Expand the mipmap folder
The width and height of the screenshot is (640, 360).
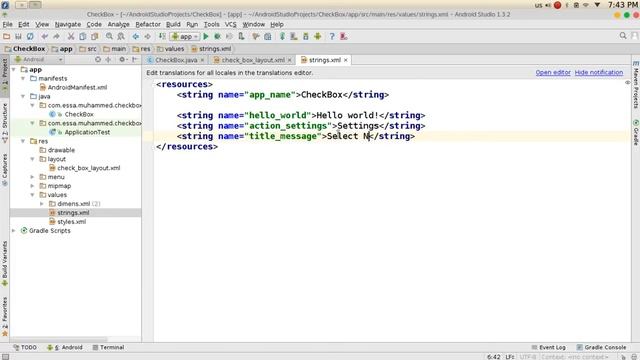(32, 186)
